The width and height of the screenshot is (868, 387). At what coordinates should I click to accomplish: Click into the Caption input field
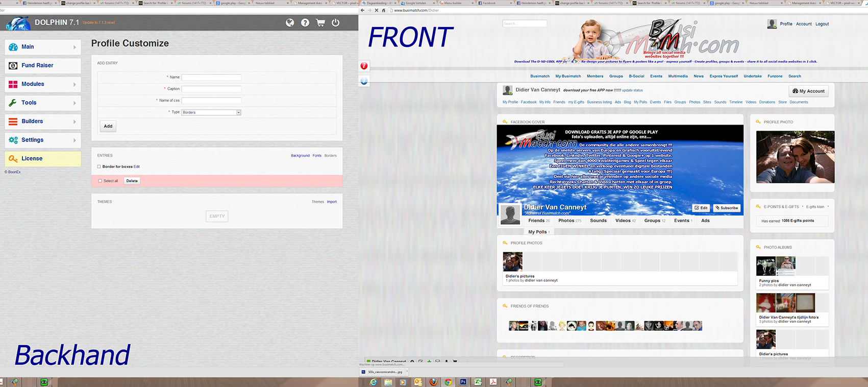click(211, 89)
